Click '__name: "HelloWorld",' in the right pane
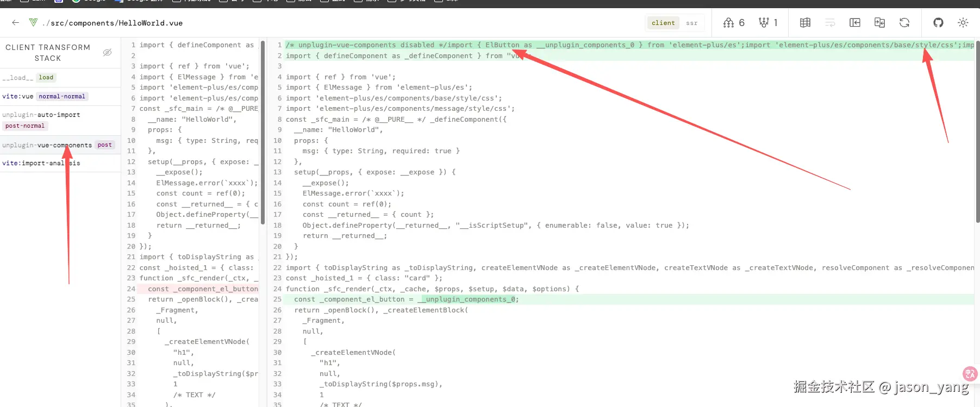The width and height of the screenshot is (980, 407). tap(339, 130)
